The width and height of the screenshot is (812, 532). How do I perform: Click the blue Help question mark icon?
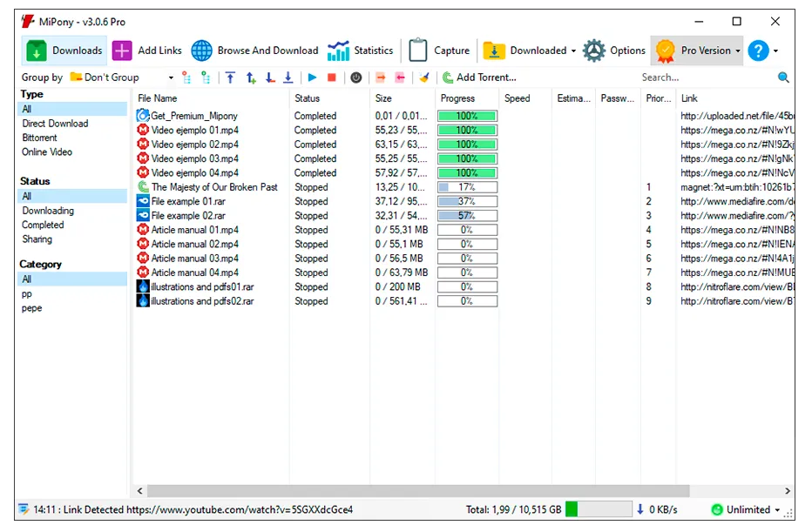[758, 51]
